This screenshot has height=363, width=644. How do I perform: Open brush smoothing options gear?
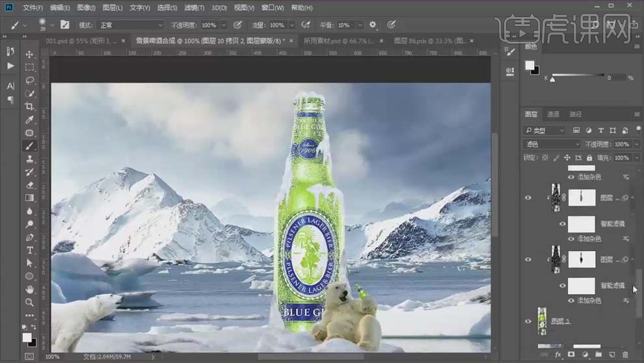(373, 25)
